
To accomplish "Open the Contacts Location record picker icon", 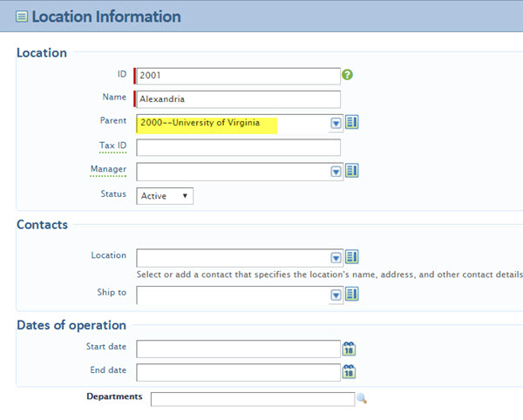I will 352,257.
